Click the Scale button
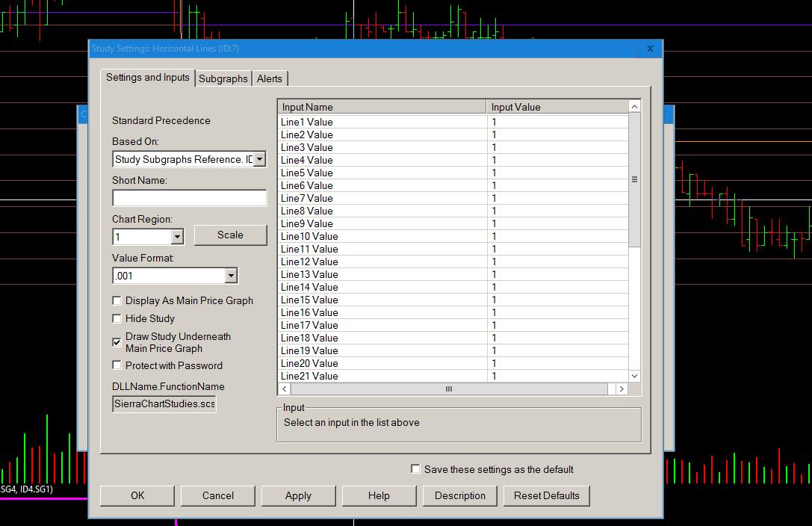Screen dimensions: 812x526 click(x=230, y=235)
